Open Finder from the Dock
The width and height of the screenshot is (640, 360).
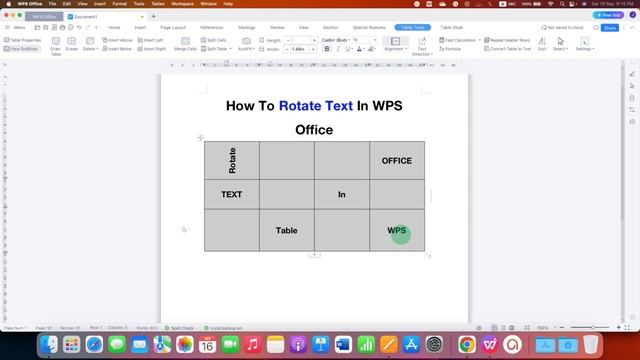click(49, 344)
